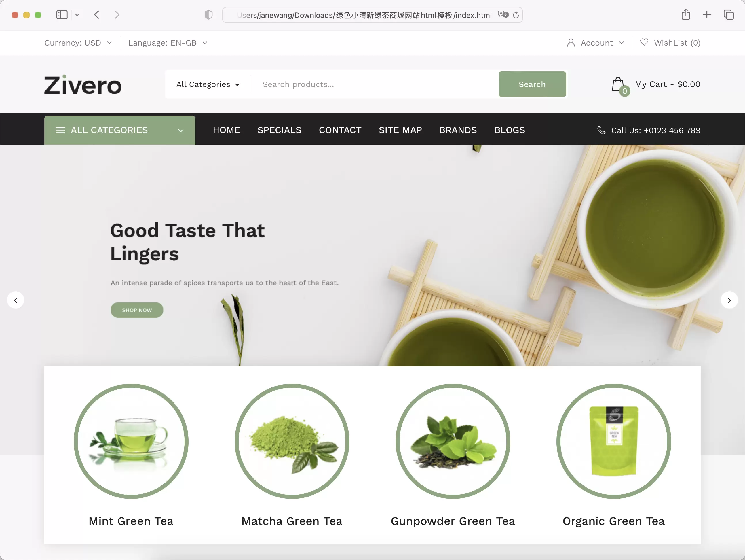Click the My Cart bag icon
The height and width of the screenshot is (560, 745).
619,84
